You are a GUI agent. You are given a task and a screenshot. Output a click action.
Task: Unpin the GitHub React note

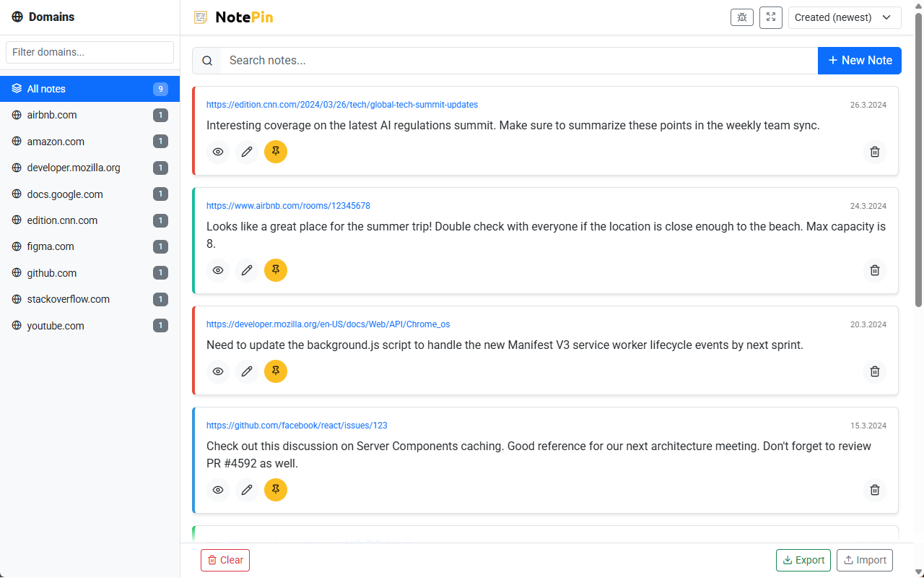(x=275, y=490)
